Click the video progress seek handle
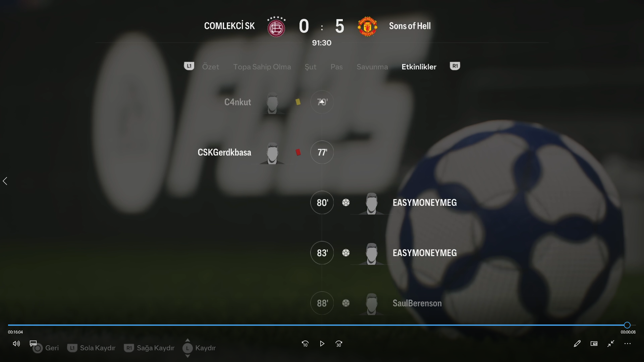This screenshot has width=644, height=362. [x=627, y=325]
